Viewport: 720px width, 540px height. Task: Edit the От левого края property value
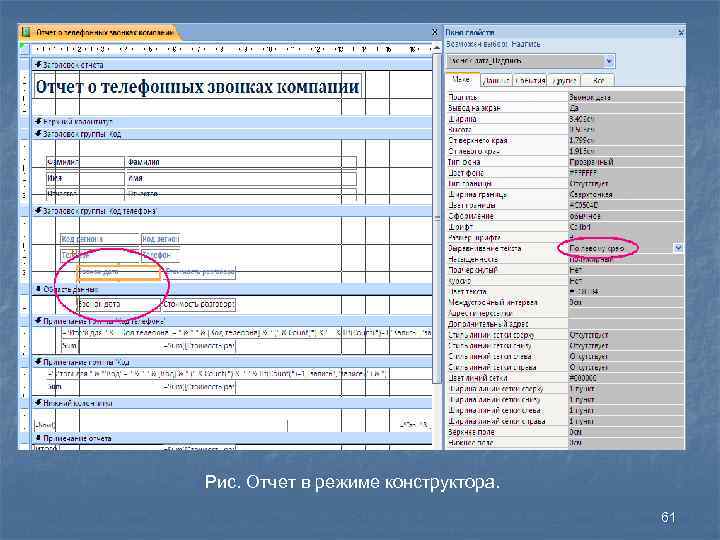click(626, 151)
